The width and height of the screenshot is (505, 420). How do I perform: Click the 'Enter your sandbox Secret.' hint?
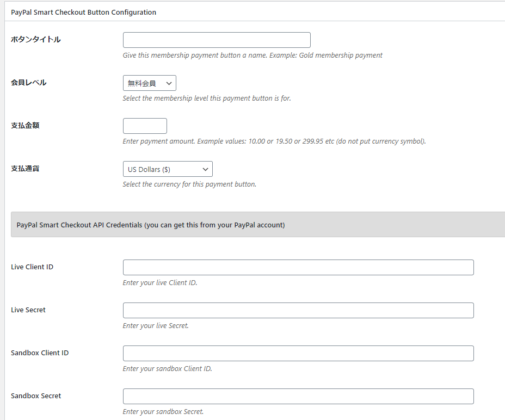point(163,412)
